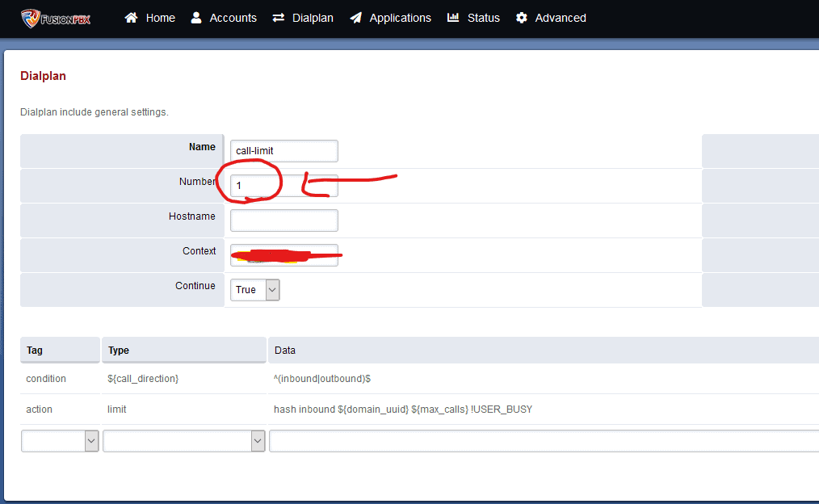819x504 pixels.
Task: Select the Context input field
Action: pos(283,255)
